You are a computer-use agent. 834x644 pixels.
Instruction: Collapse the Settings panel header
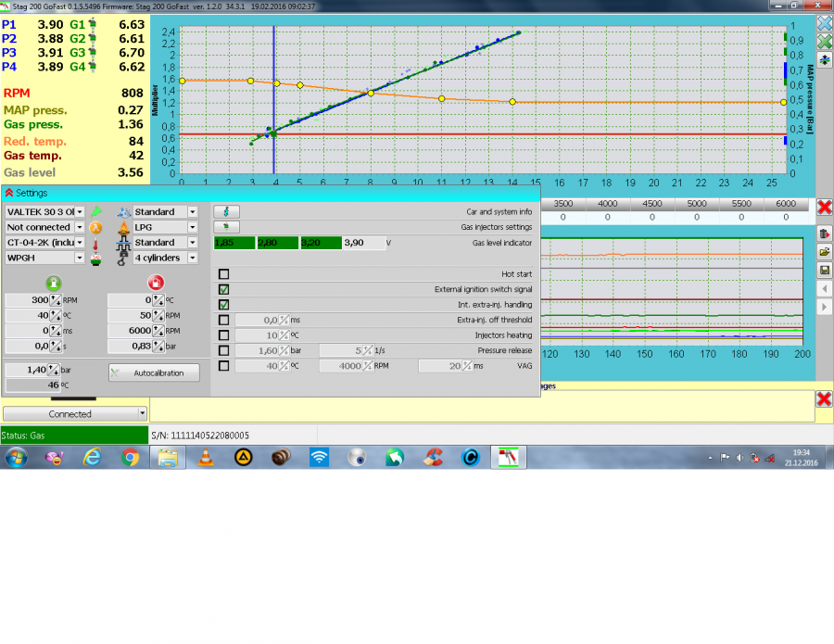coord(8,193)
